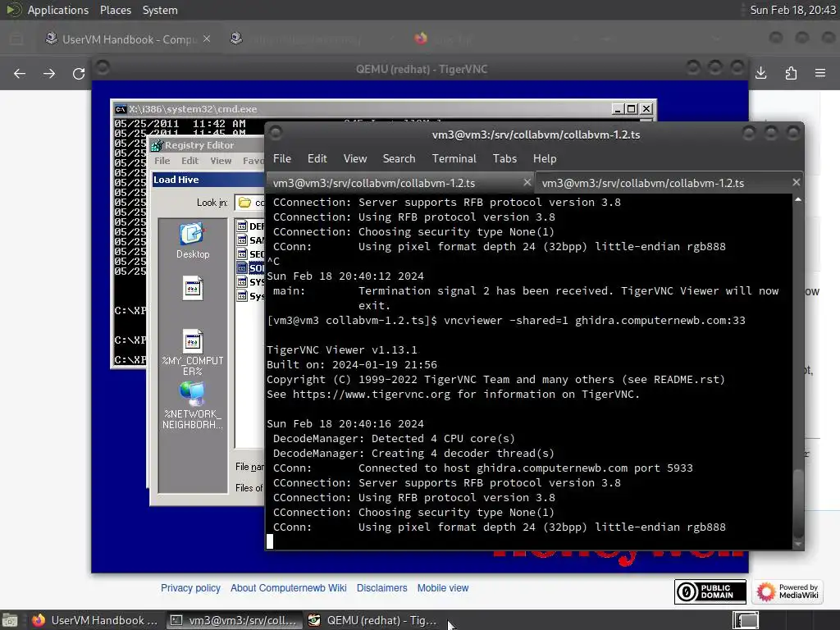Viewport: 840px width, 630px height.
Task: Close the UserVM Handbook browser tab
Action: (207, 39)
